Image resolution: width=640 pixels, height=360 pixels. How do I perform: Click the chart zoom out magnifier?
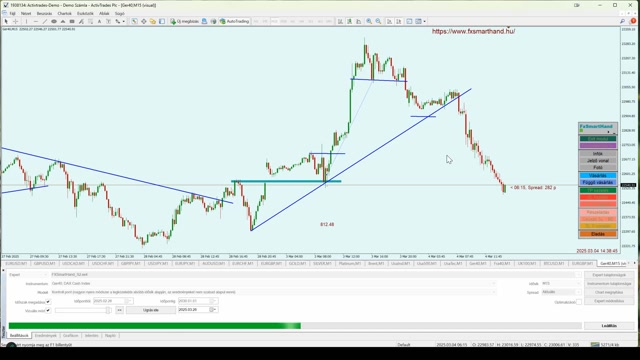pos(378,21)
